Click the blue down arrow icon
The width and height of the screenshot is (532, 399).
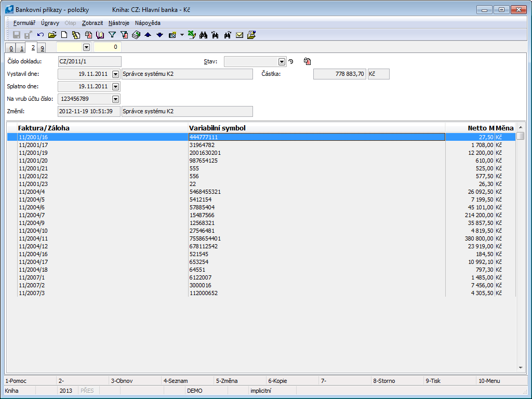click(159, 35)
